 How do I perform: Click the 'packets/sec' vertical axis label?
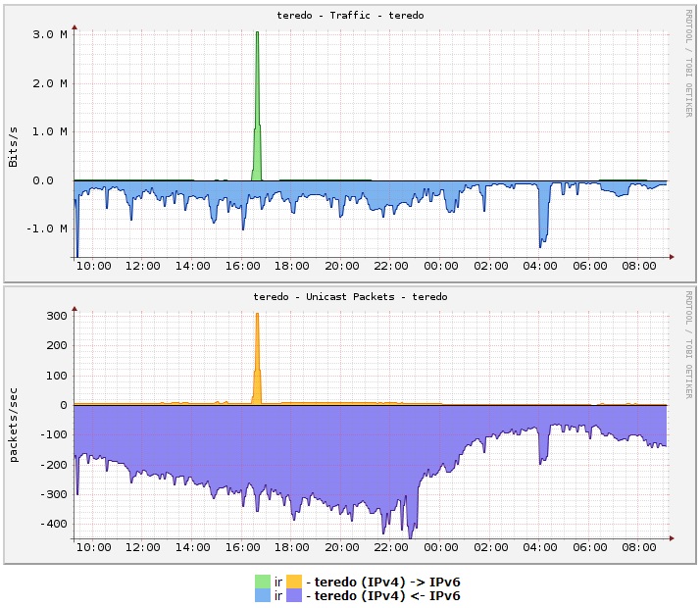point(13,425)
